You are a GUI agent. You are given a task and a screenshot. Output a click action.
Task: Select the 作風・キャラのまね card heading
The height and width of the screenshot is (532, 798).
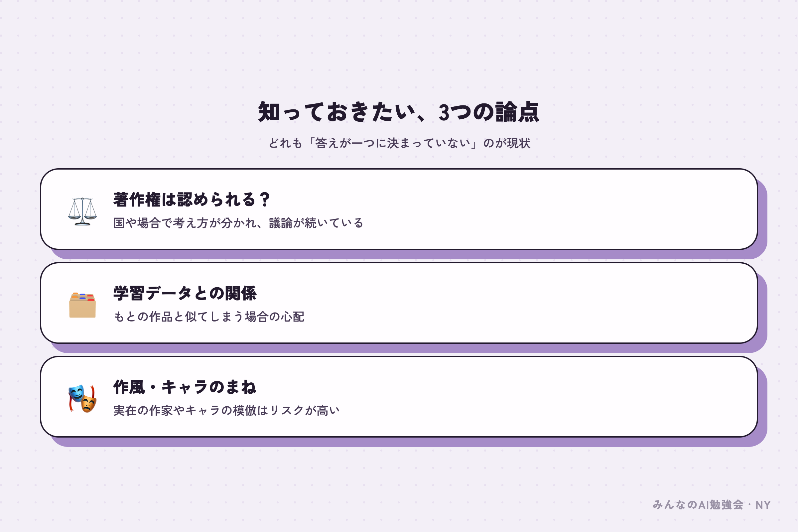185,387
